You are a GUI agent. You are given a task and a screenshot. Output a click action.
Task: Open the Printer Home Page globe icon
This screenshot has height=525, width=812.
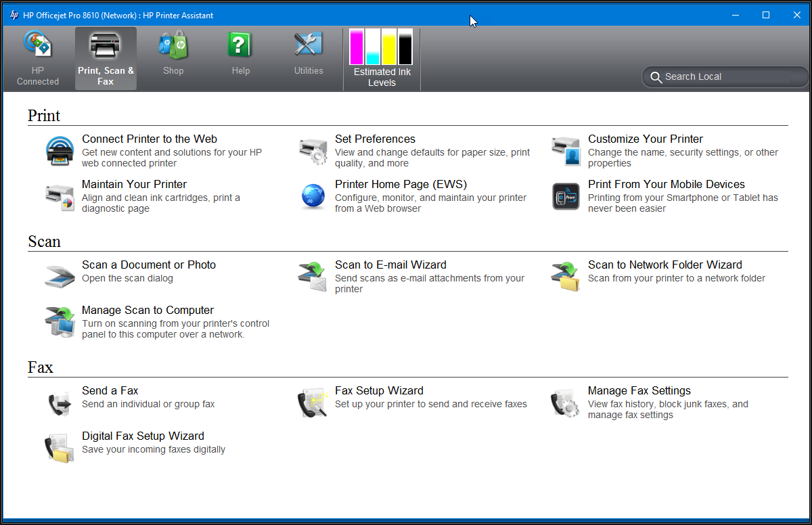[313, 196]
